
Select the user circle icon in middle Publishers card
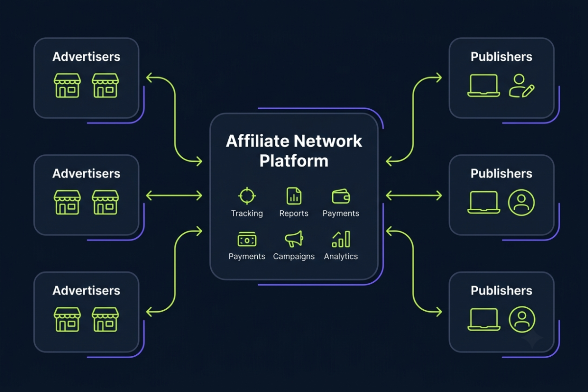521,202
